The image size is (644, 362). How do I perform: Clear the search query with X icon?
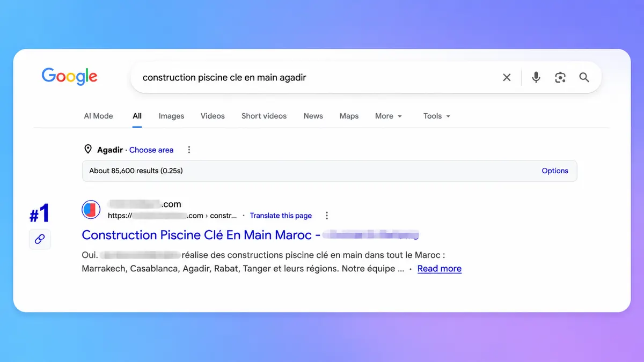click(507, 77)
